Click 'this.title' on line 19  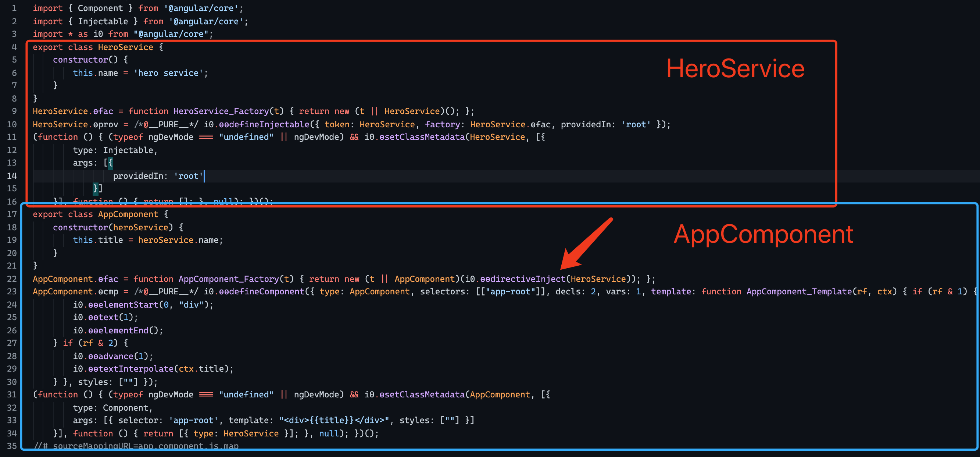coord(98,240)
